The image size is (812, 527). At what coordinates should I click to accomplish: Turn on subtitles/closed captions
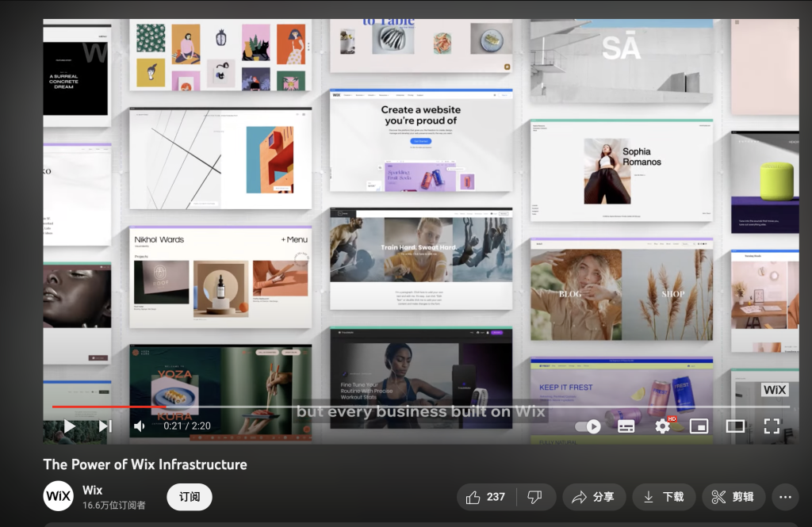(x=626, y=426)
